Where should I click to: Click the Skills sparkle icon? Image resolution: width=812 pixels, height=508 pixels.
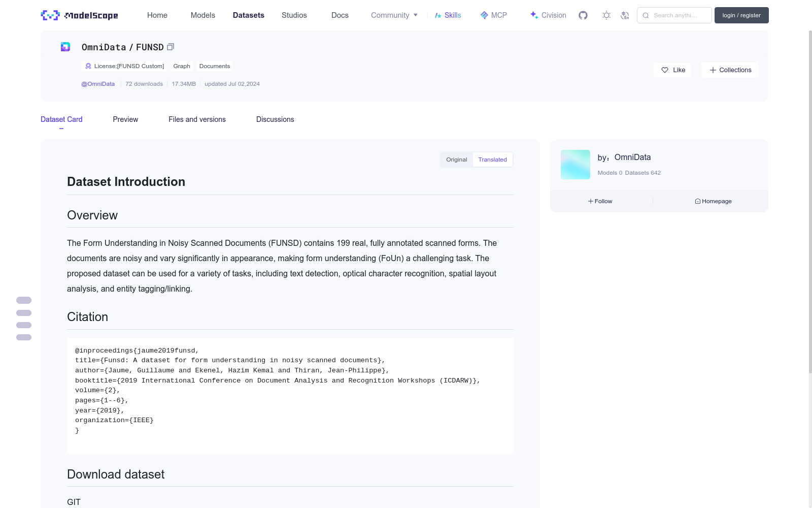(438, 15)
